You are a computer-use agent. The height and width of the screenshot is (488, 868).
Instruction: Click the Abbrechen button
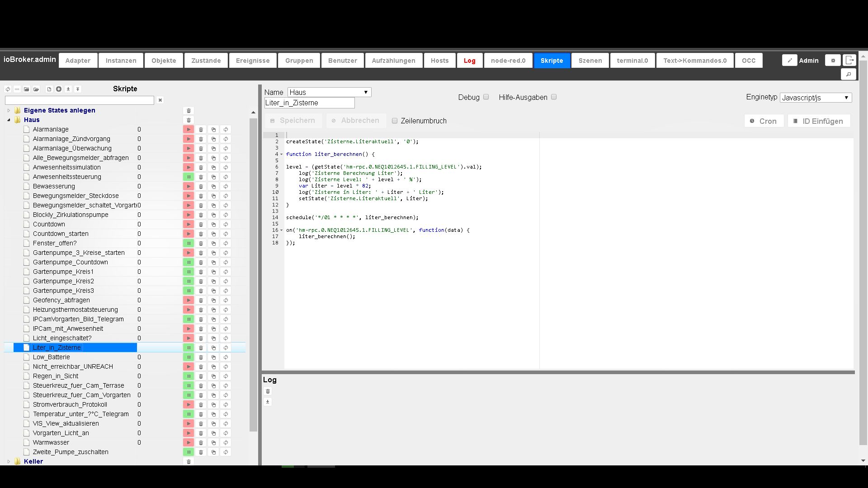point(355,121)
